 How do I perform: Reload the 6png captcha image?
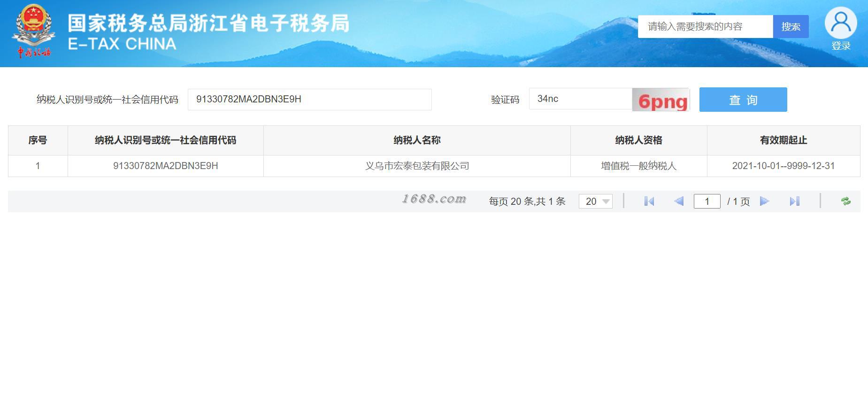pos(661,100)
